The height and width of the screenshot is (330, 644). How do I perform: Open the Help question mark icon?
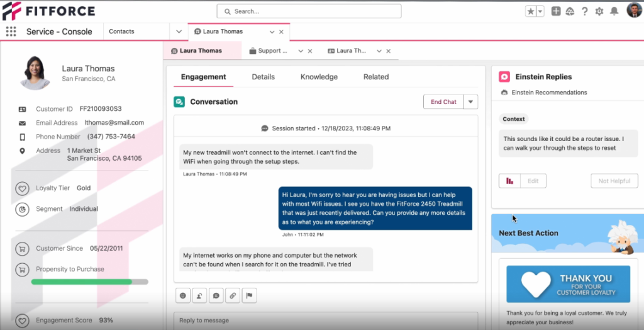(584, 11)
